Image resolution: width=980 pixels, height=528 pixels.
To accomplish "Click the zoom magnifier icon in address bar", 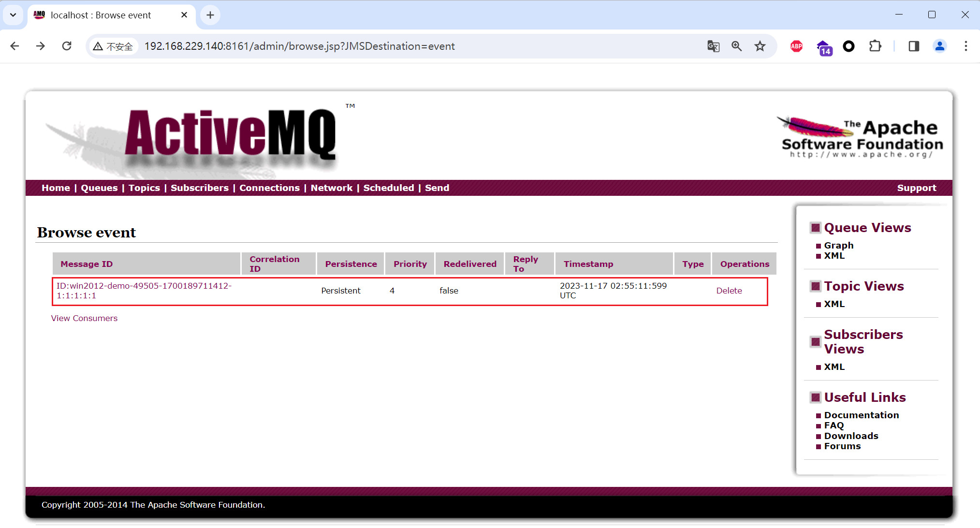I will pos(736,46).
